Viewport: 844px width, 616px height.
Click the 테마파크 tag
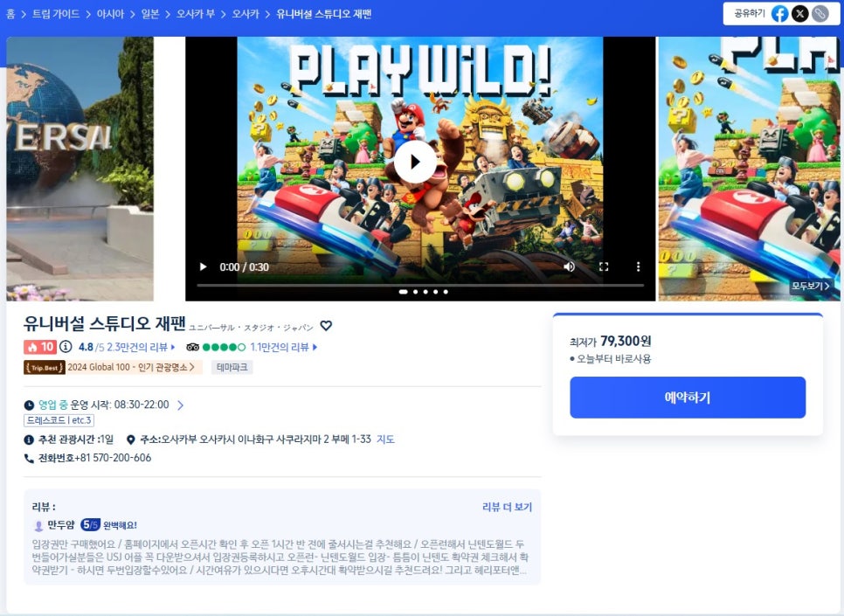coord(232,367)
